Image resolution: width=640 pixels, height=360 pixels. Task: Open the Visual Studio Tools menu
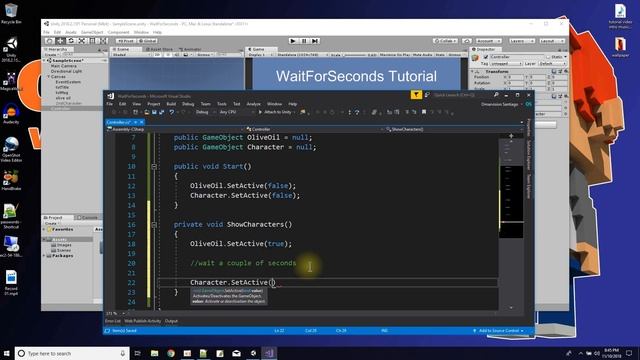pyautogui.click(x=222, y=104)
